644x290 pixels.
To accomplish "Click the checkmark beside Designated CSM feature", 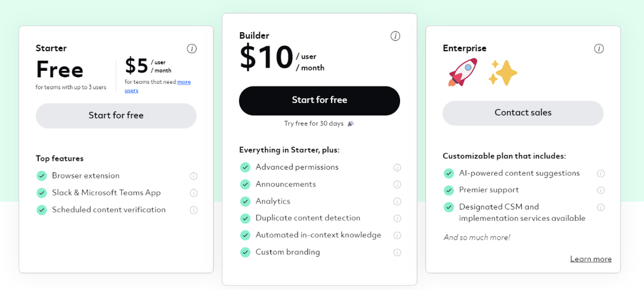I will pos(448,207).
